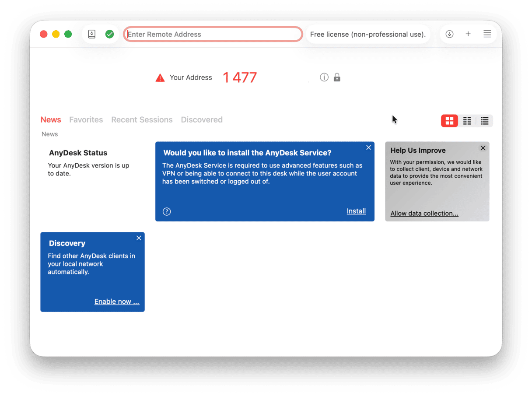Show address info via the info icon
The image size is (532, 396).
pyautogui.click(x=324, y=77)
